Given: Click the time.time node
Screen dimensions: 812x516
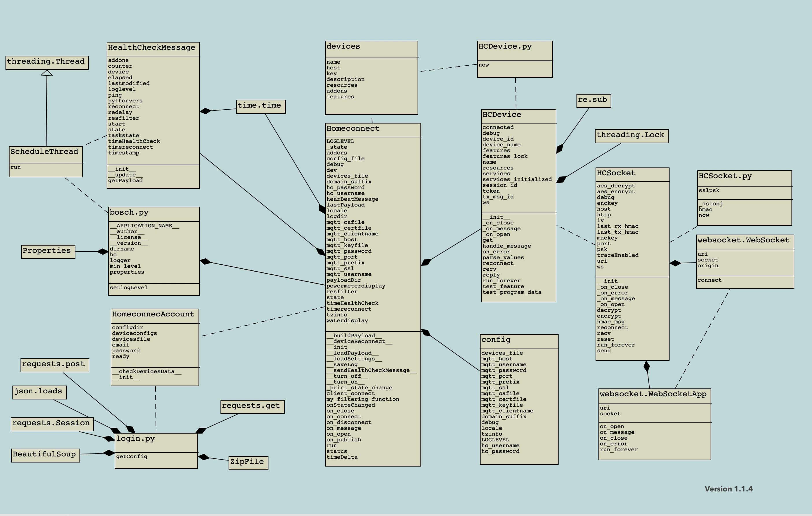Looking at the screenshot, I should point(261,107).
